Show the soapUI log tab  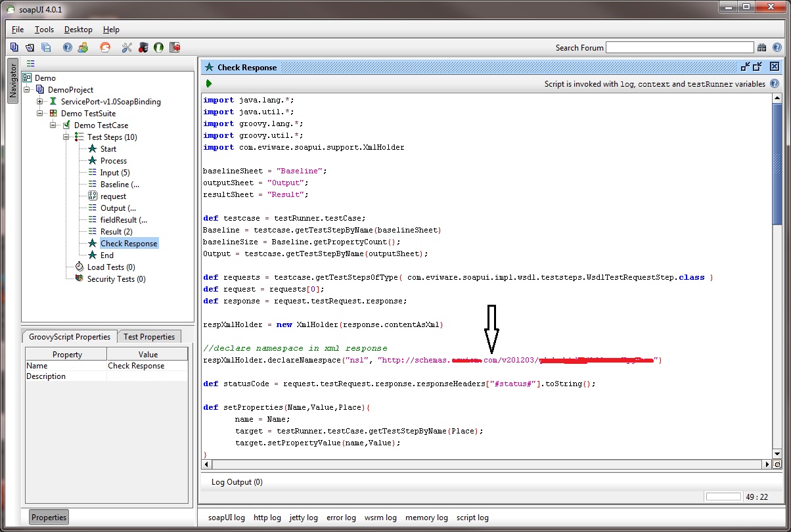point(227,518)
